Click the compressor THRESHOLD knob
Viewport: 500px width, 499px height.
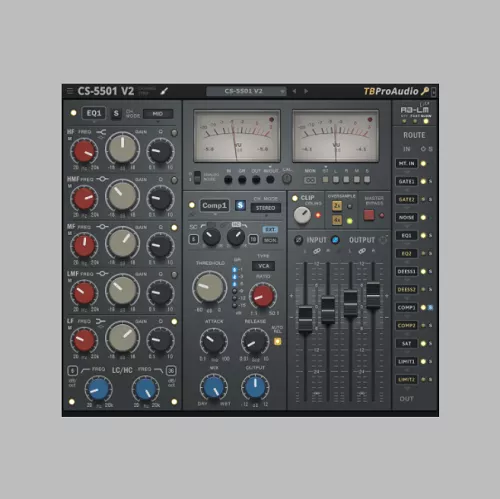pos(209,288)
